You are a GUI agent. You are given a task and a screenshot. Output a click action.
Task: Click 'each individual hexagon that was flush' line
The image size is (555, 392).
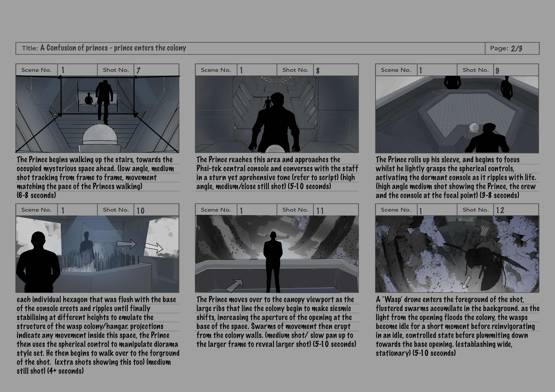click(x=96, y=299)
